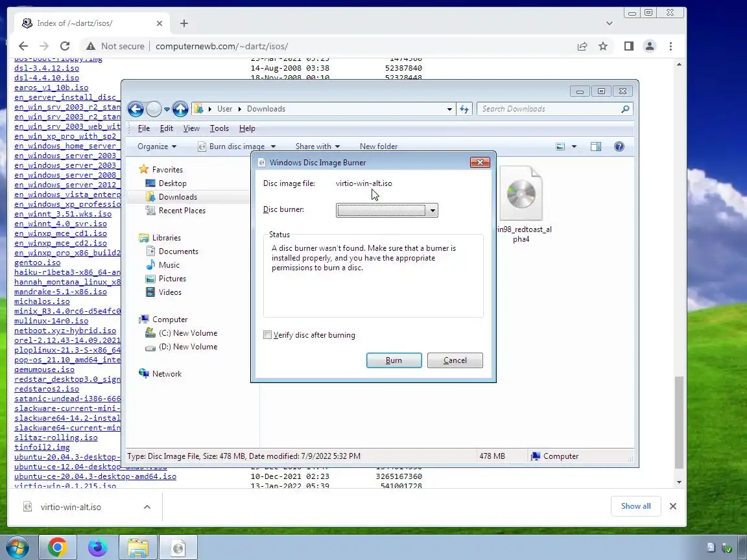
Task: Toggle Chrome's side panel icon
Action: 629,46
